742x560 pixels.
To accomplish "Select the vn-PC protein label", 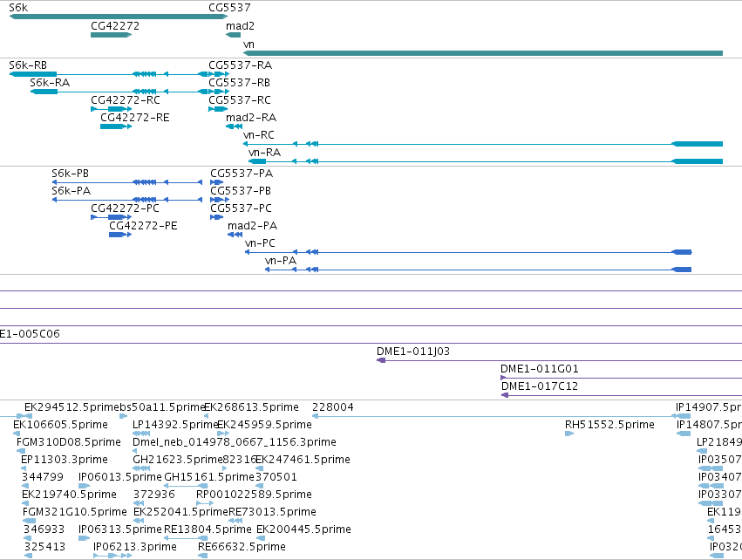I will 261,243.
